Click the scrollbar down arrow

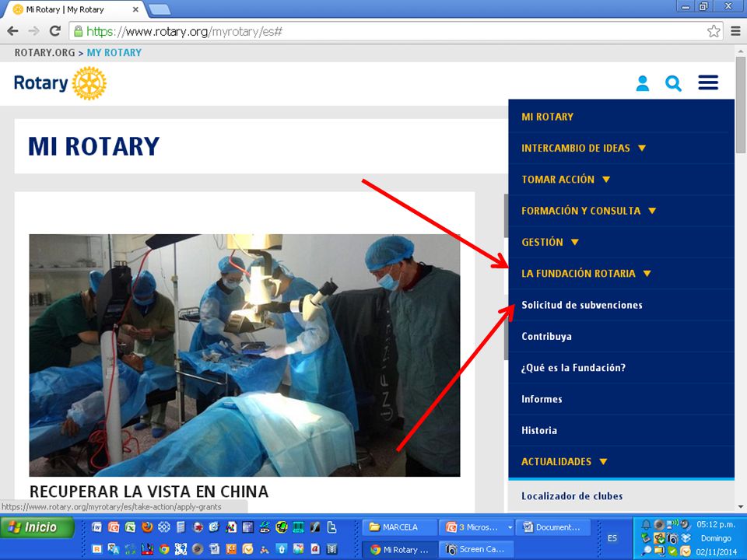click(740, 506)
